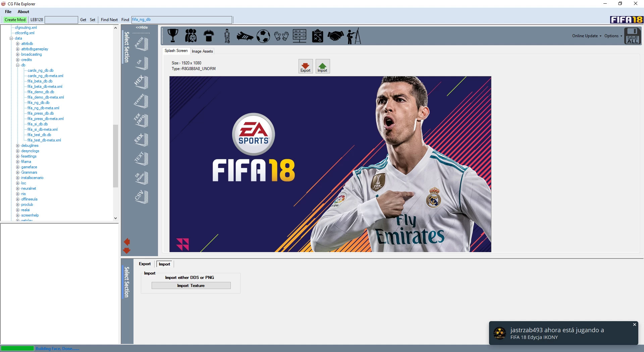The image size is (644, 352).
Task: Expand the attribdb folder
Action: tap(18, 44)
